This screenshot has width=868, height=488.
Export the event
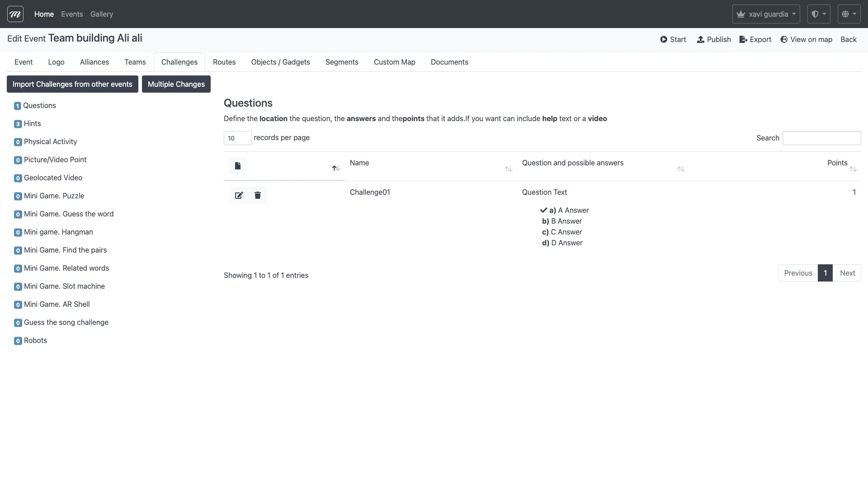click(x=755, y=39)
